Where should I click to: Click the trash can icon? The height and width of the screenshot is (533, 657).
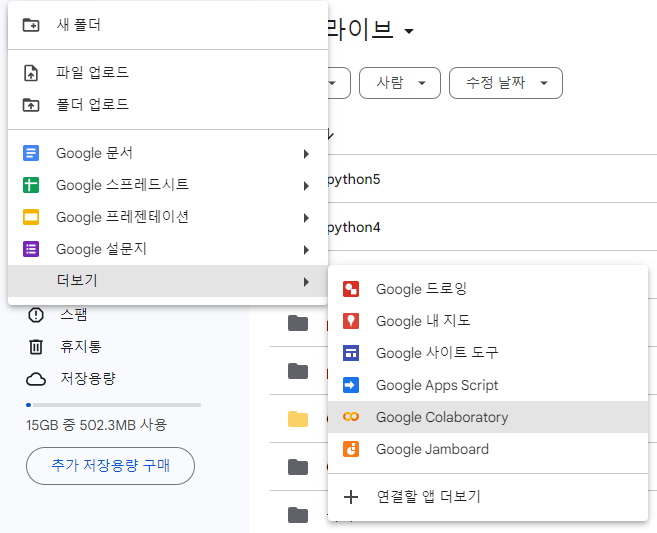click(36, 347)
